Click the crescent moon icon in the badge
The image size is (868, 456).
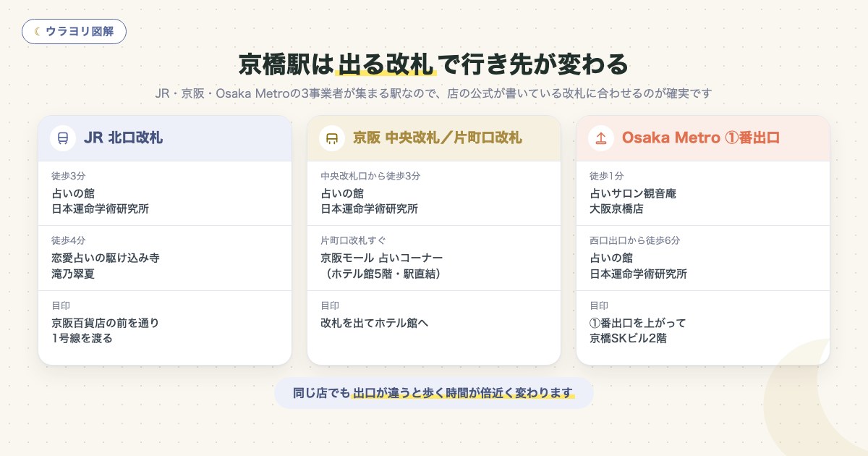pyautogui.click(x=38, y=32)
